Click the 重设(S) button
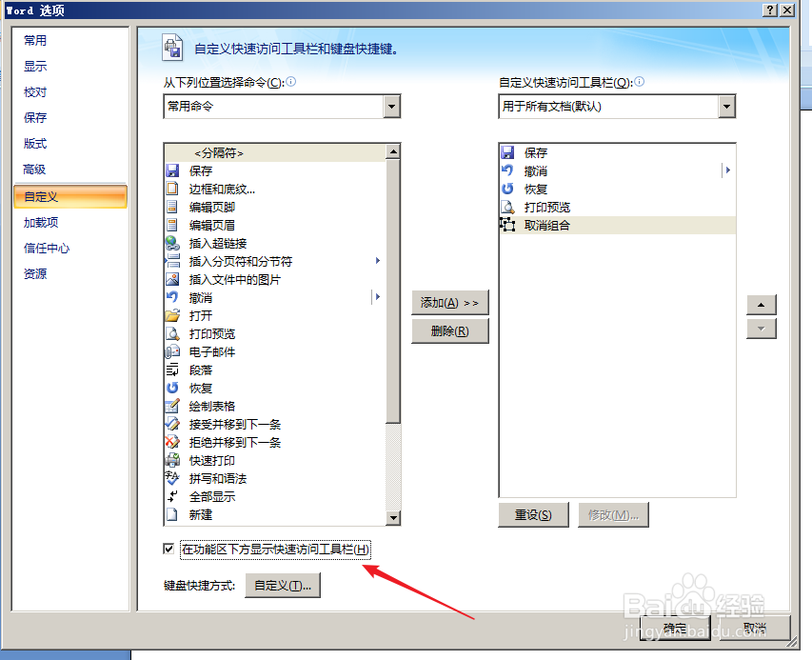 click(533, 515)
